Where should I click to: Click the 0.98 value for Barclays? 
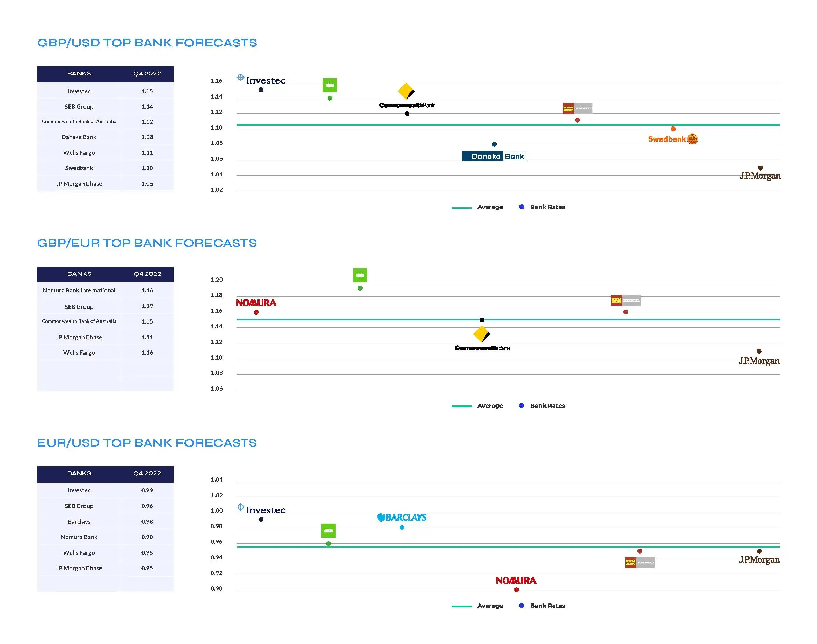pyautogui.click(x=147, y=521)
